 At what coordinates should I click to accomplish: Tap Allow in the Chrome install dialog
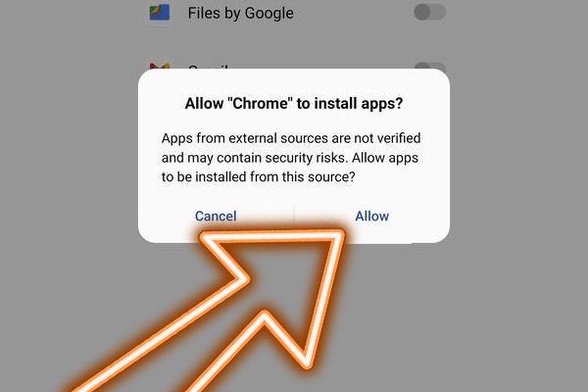pos(372,216)
